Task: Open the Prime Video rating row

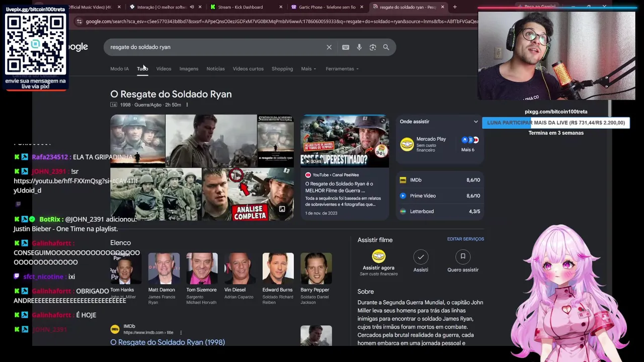Action: [x=440, y=196]
